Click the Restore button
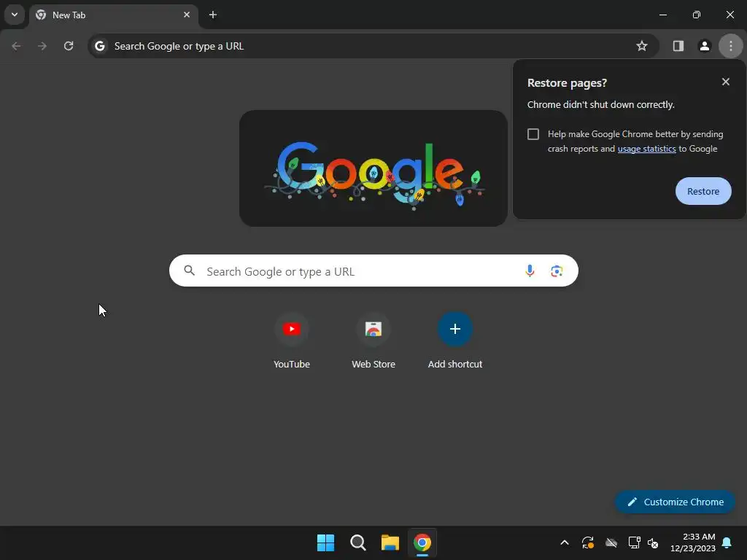 coord(703,191)
